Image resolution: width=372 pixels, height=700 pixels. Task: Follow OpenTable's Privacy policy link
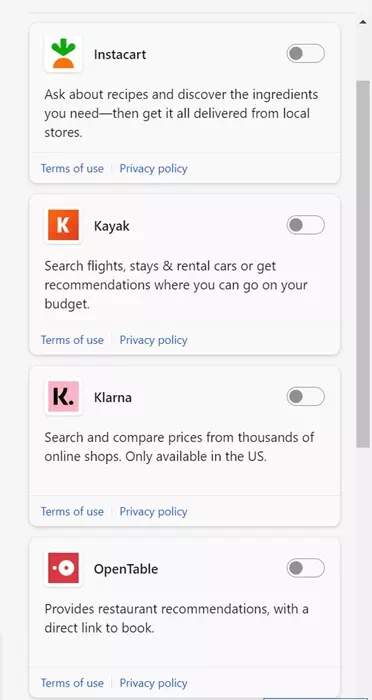tap(153, 683)
